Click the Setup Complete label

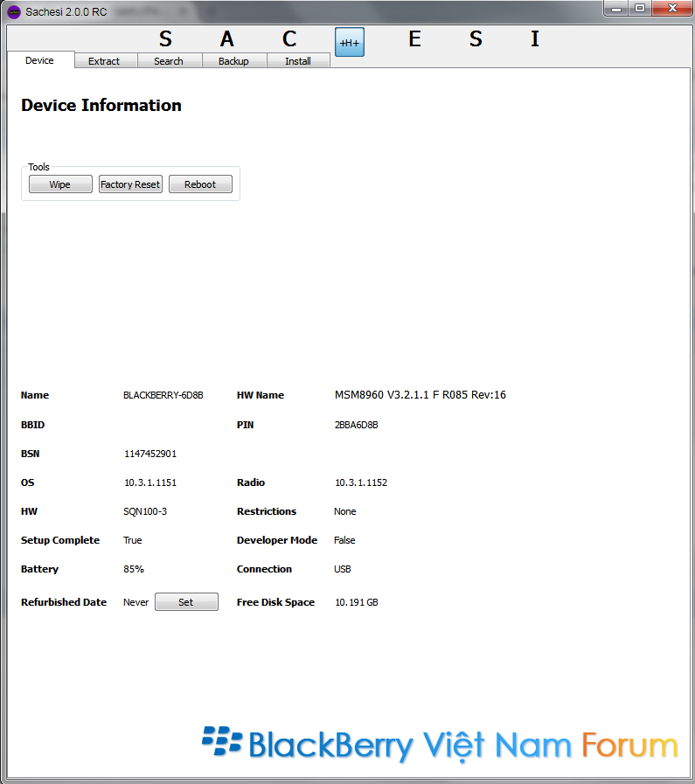[x=60, y=540]
